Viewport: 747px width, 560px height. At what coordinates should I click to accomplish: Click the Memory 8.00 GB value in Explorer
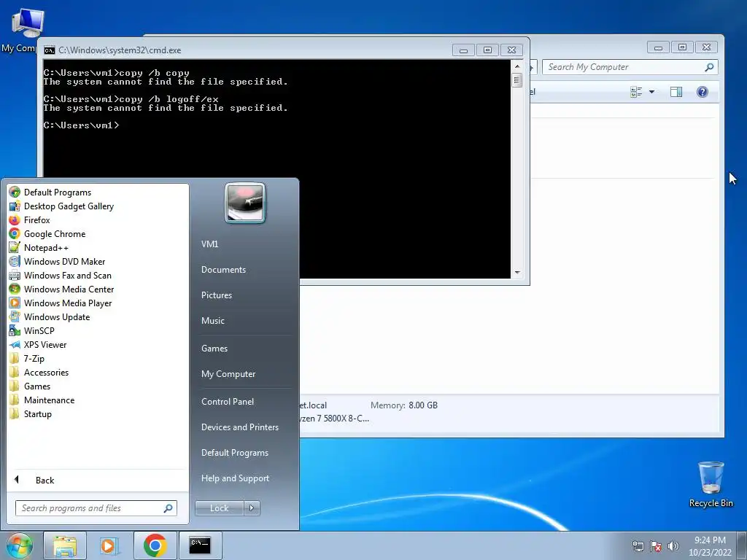coord(423,405)
